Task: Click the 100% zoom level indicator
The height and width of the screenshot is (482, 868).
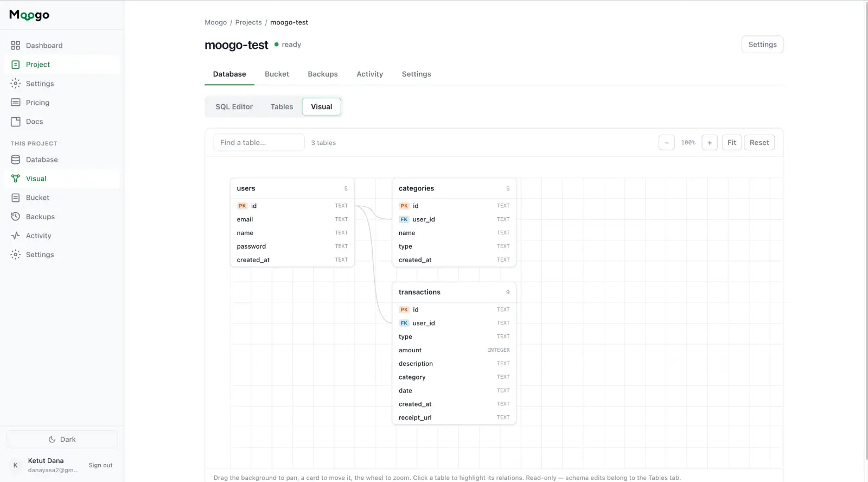Action: [x=688, y=143]
